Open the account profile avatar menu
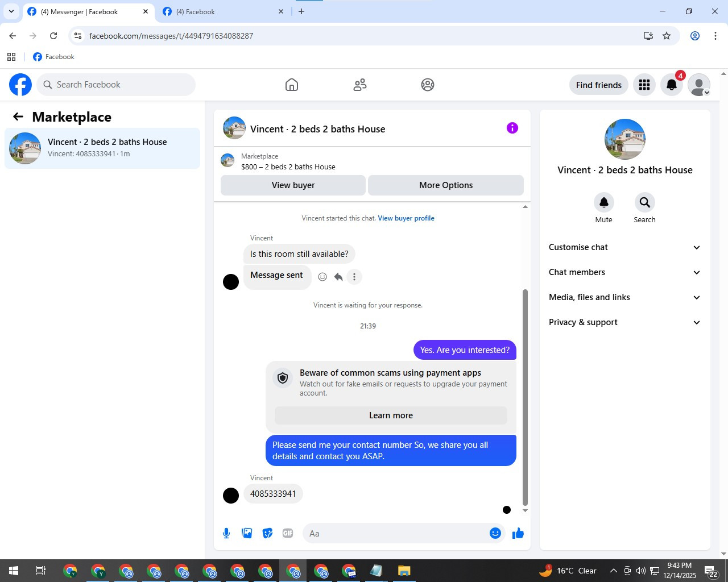Screen dimensions: 728x582 (699, 85)
